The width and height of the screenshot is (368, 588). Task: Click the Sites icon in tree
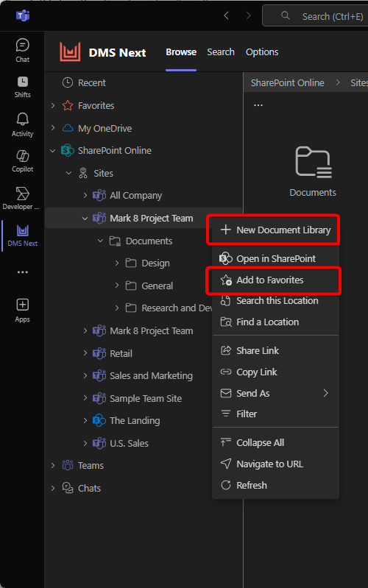click(x=83, y=173)
